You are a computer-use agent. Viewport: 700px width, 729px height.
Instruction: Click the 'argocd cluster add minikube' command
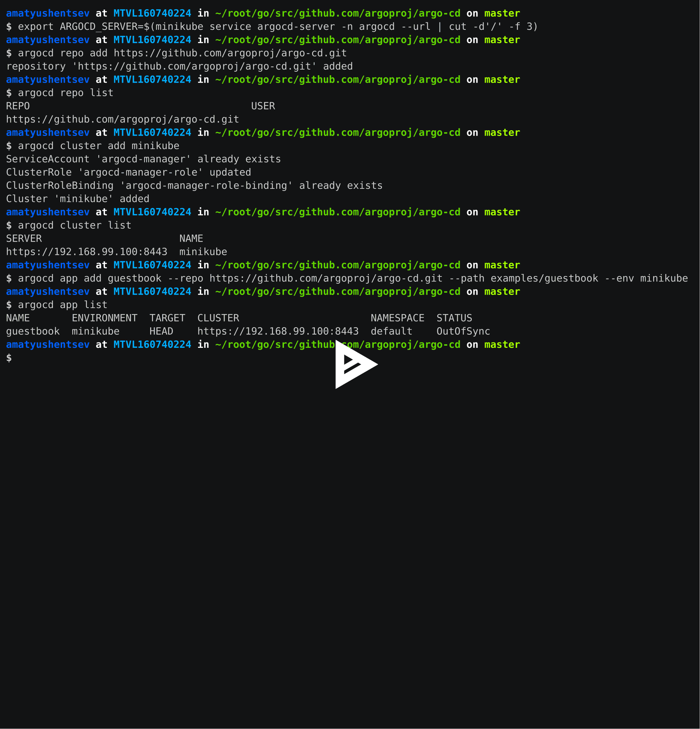click(93, 146)
